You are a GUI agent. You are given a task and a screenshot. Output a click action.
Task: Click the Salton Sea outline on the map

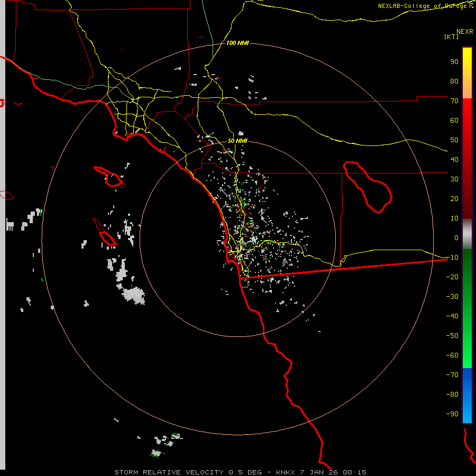pyautogui.click(x=368, y=187)
